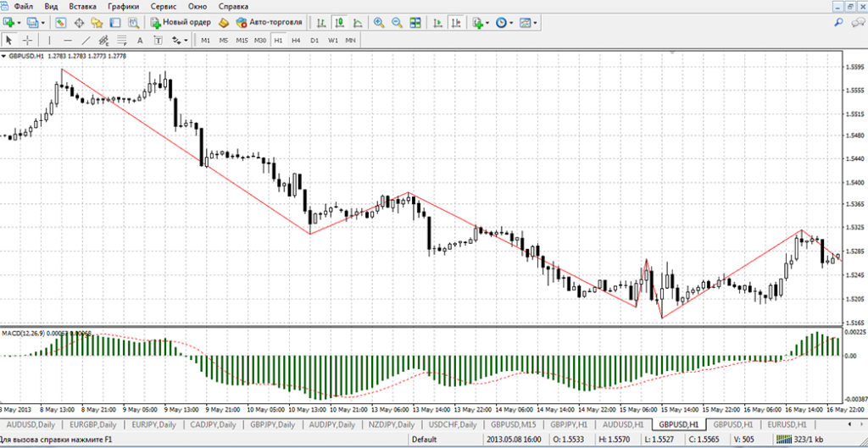868x448 pixels.
Task: Select the Fibonacci retracement tool
Action: click(122, 41)
